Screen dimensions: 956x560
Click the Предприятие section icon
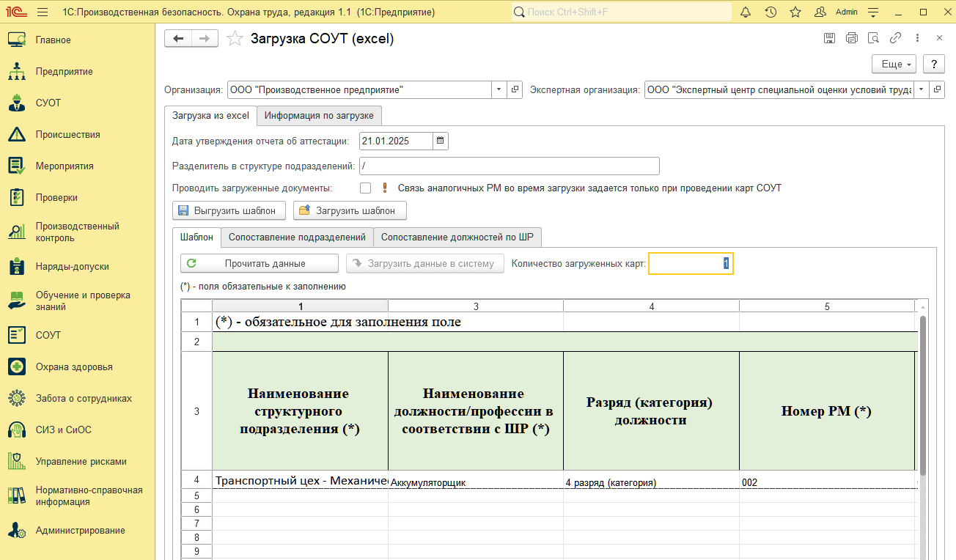pyautogui.click(x=17, y=71)
